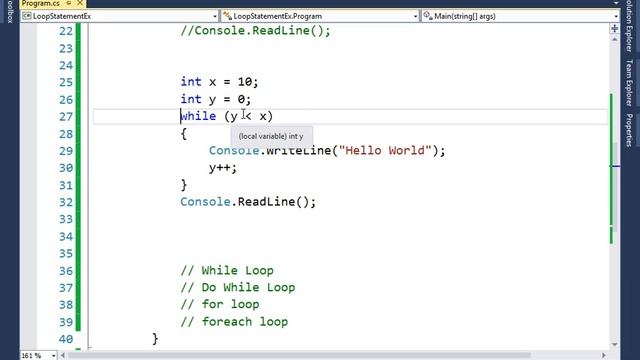Click the project icon beside LoopStatementEx

27,16
